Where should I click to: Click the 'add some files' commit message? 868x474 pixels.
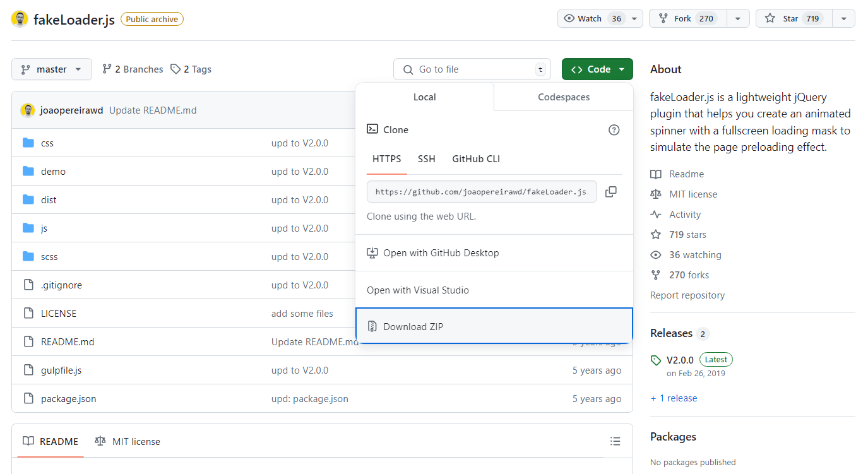(302, 314)
